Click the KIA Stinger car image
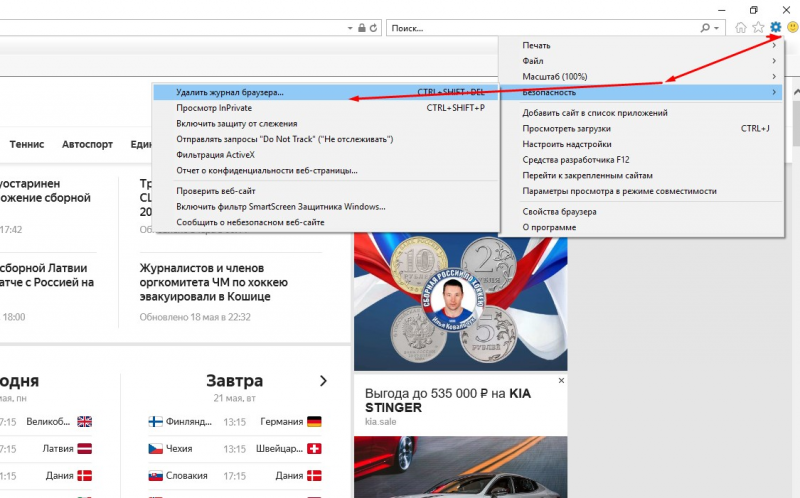800x498 pixels. (x=460, y=467)
